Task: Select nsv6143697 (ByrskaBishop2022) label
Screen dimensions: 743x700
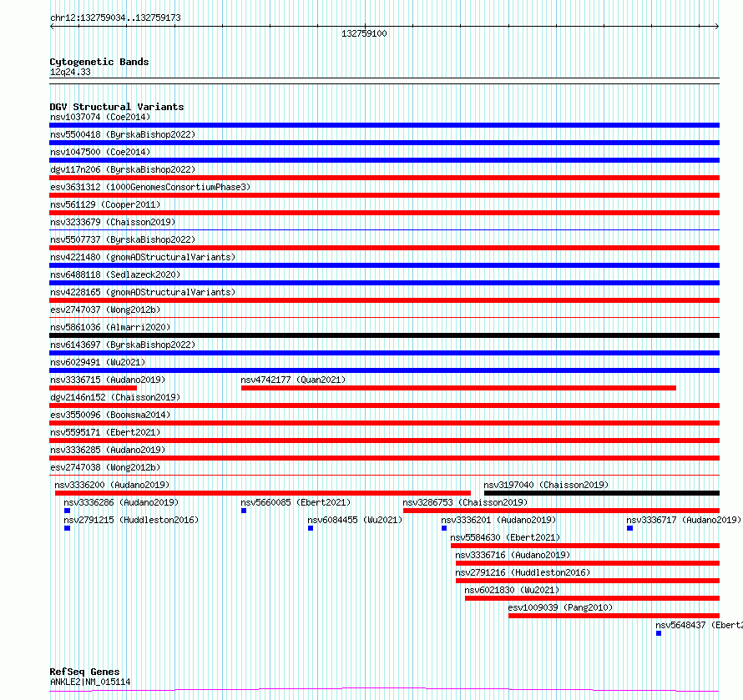Action: 123,345
